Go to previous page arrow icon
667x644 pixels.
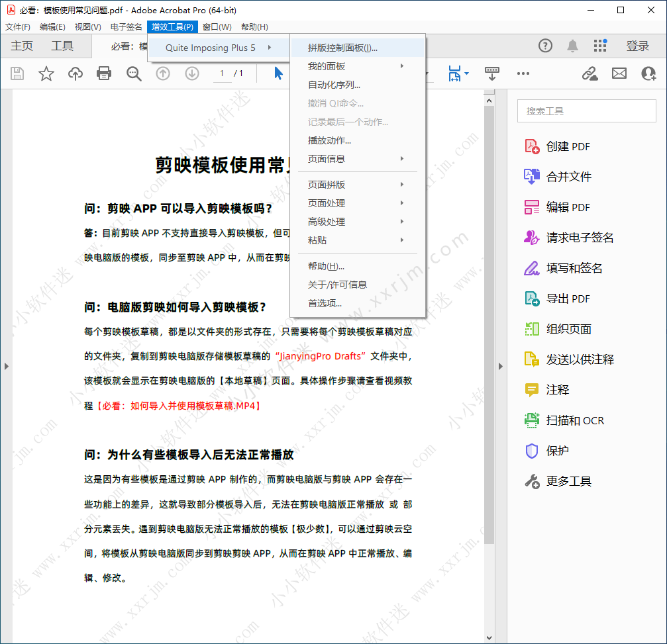(x=163, y=73)
